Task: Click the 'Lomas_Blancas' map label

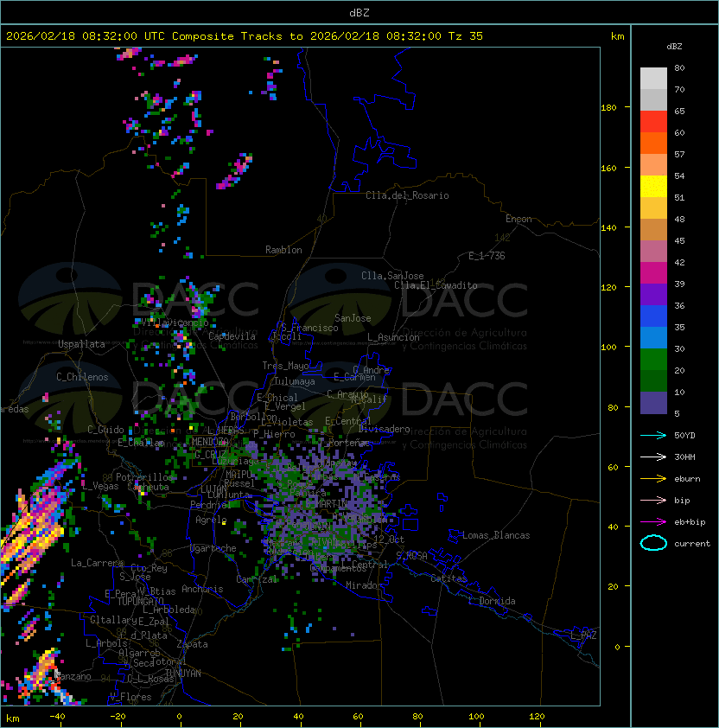Action: [x=496, y=535]
